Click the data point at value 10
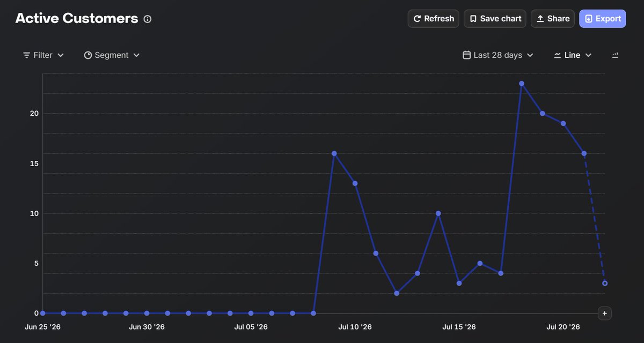 point(438,213)
